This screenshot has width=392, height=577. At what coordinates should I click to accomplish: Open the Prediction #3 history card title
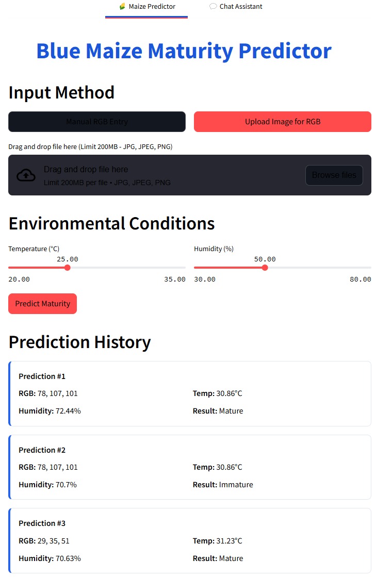(x=42, y=523)
